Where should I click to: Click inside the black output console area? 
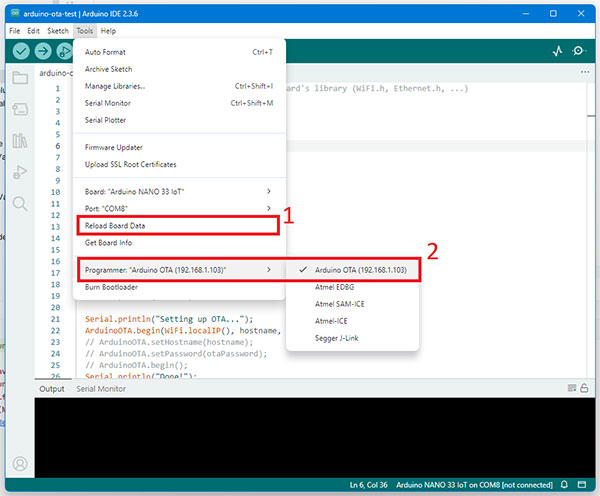coord(315,437)
